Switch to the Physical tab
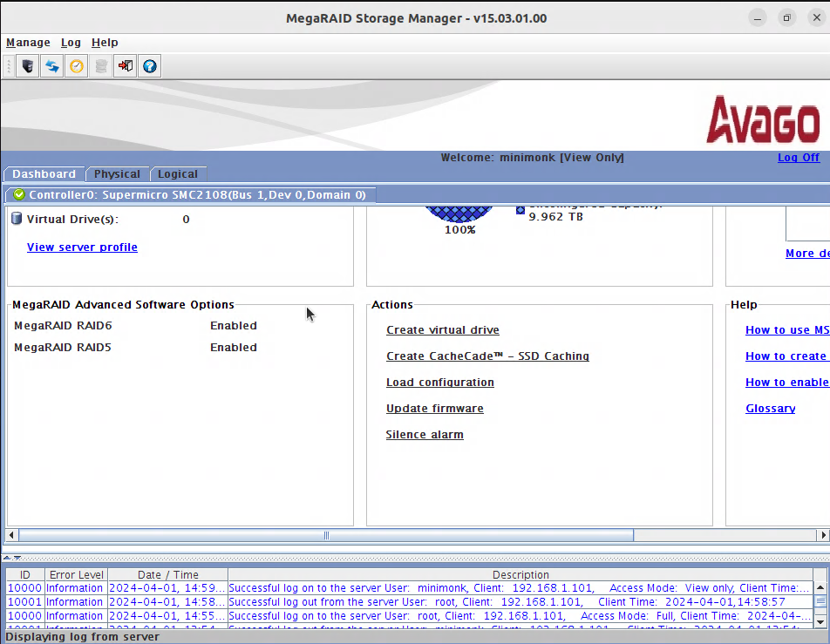The width and height of the screenshot is (830, 644). (117, 174)
